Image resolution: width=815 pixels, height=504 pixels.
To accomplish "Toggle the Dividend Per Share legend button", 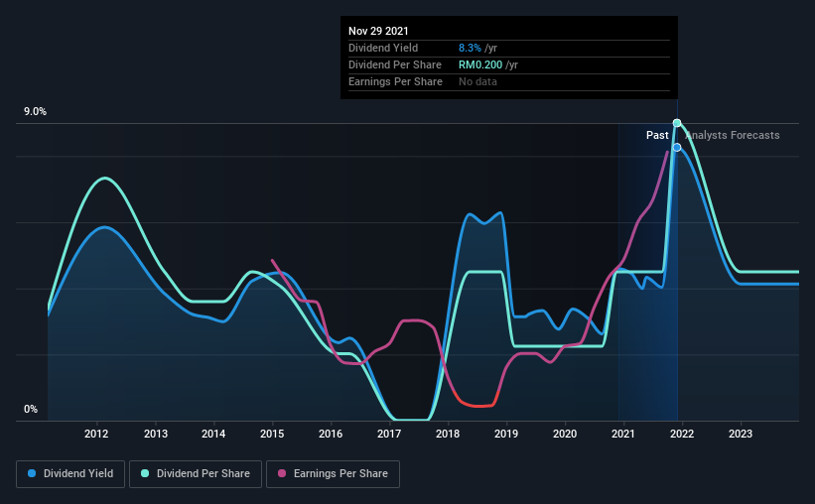I will tap(196, 474).
